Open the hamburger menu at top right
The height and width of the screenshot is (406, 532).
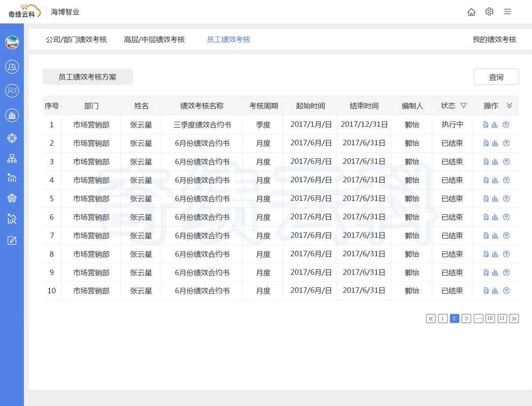[507, 11]
